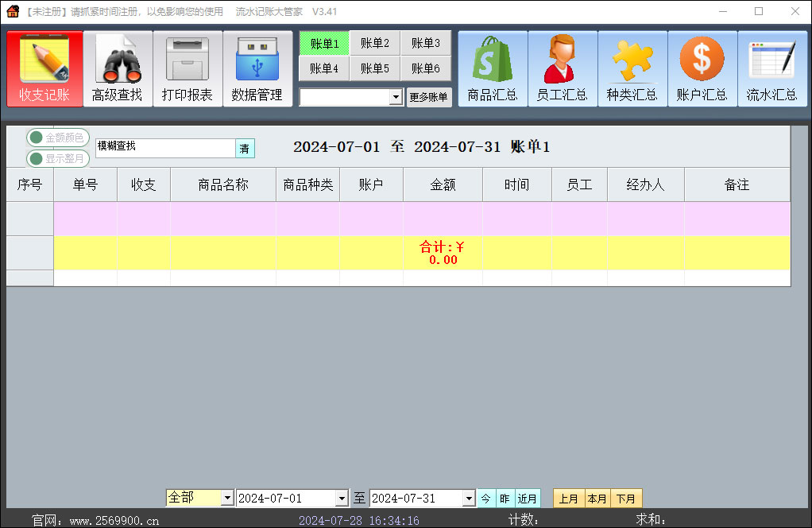This screenshot has height=528, width=812.
Task: Click the 近月 recent month button
Action: 528,499
